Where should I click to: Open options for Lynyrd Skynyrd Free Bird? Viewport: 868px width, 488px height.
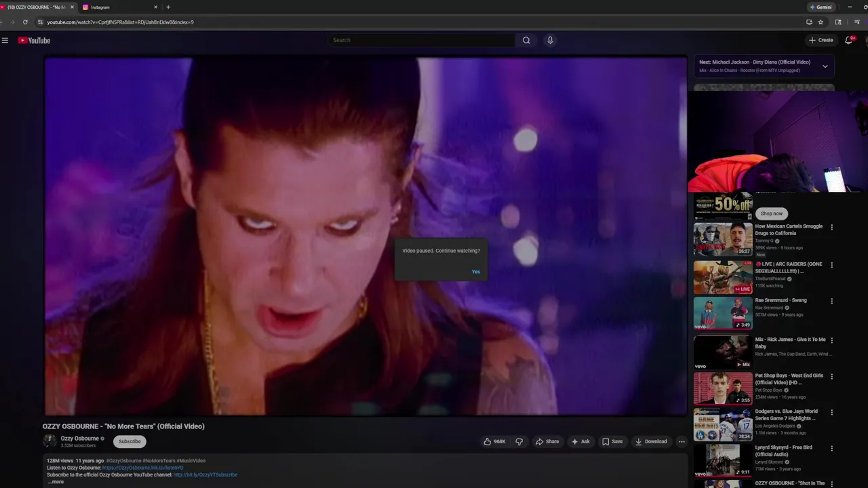[x=831, y=448]
